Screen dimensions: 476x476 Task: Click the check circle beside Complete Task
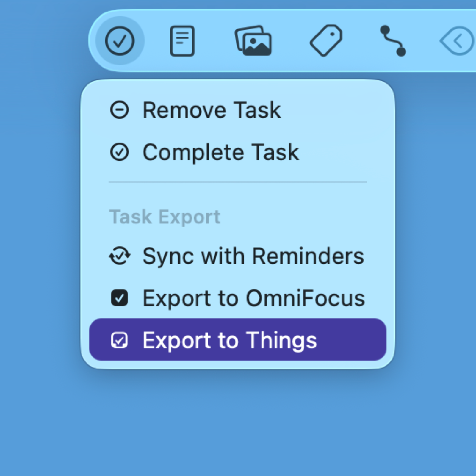pos(120,152)
